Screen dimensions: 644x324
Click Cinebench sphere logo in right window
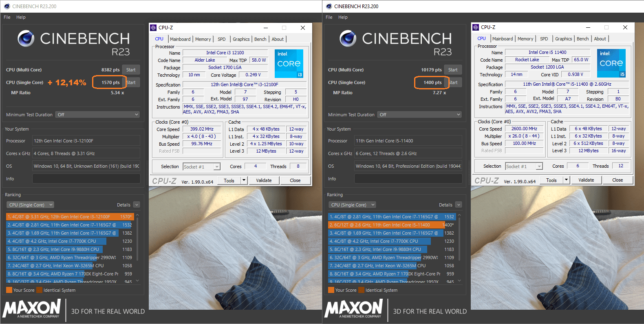[x=348, y=38]
